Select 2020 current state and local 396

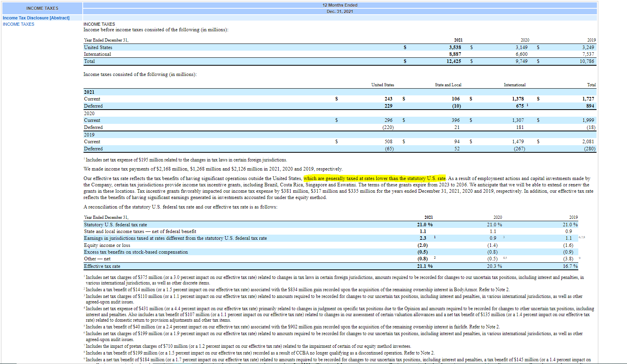456,120
